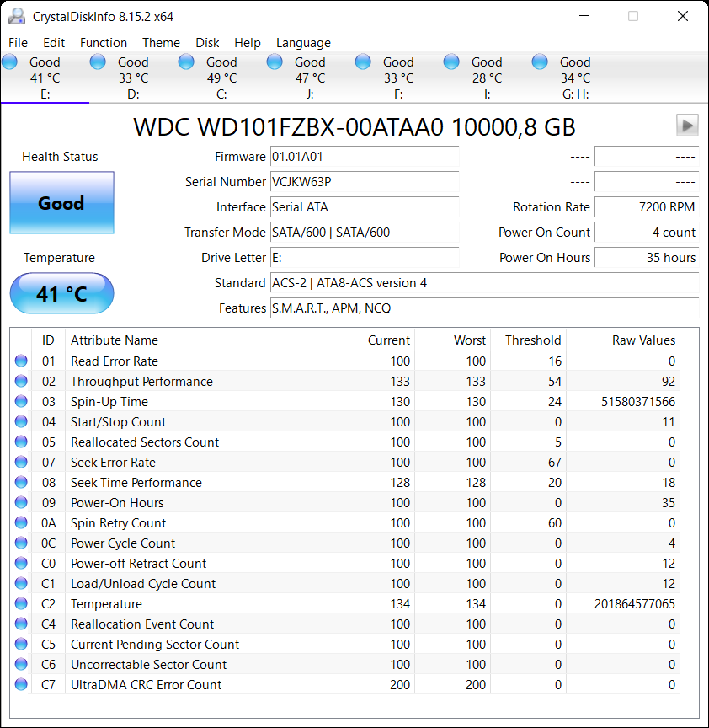The width and height of the screenshot is (709, 728).
Task: Click the Serial Number field VCJKW63P
Action: tap(365, 182)
